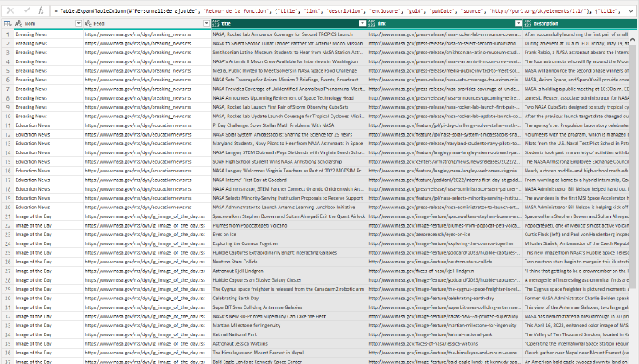Open the table menu icon in the grid corner
The image size is (639, 364).
[x=7, y=24]
